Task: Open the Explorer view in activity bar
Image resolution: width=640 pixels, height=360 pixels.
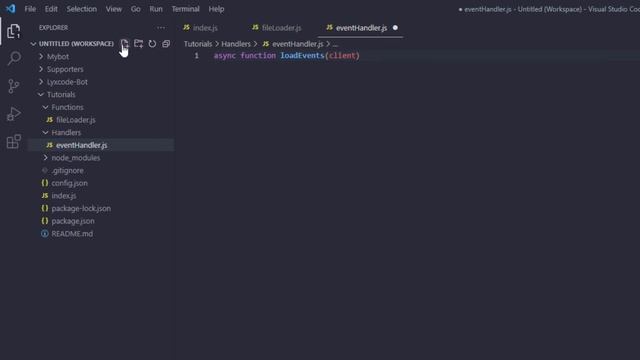Action: 13,31
